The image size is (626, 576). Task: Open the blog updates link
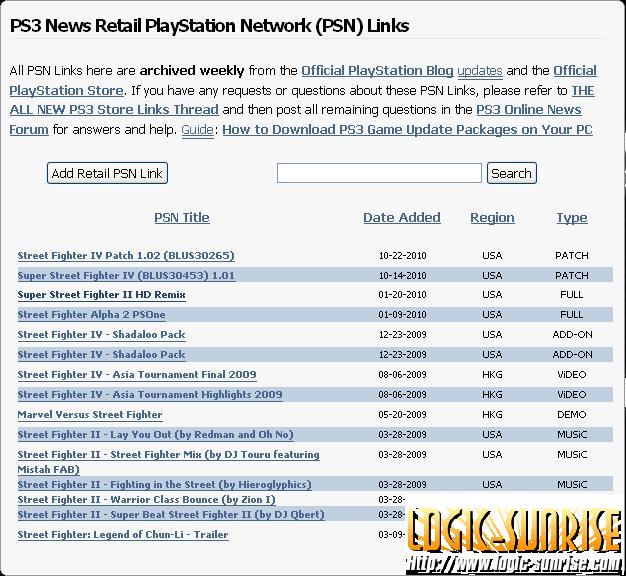pyautogui.click(x=480, y=71)
